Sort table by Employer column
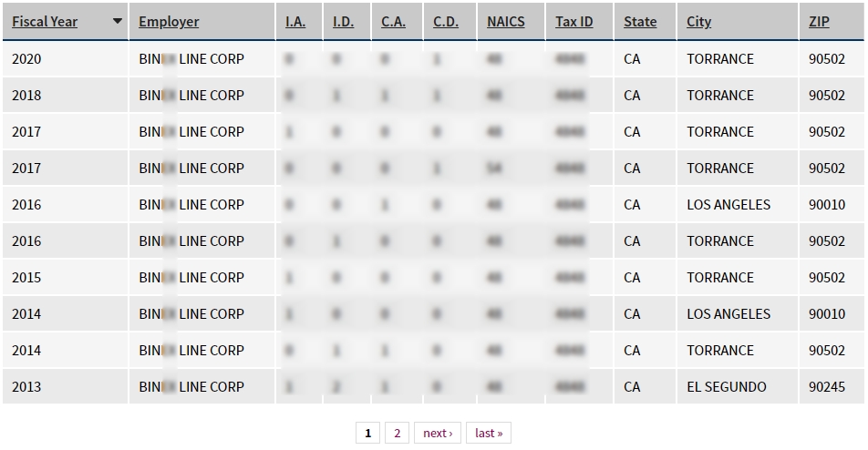Screen dimensions: 868x450 point(169,22)
